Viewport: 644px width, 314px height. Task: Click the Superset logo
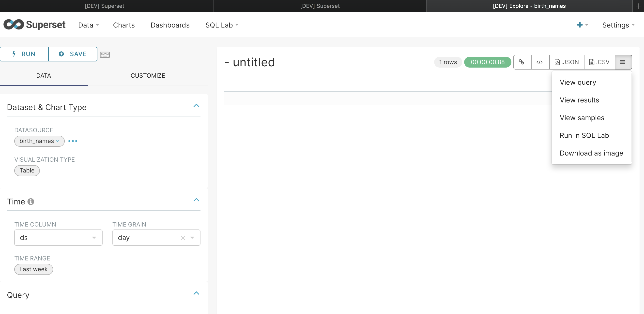tap(34, 25)
